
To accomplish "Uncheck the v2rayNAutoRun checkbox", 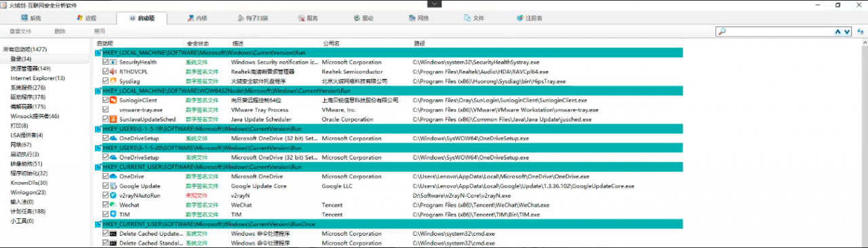I will 105,195.
